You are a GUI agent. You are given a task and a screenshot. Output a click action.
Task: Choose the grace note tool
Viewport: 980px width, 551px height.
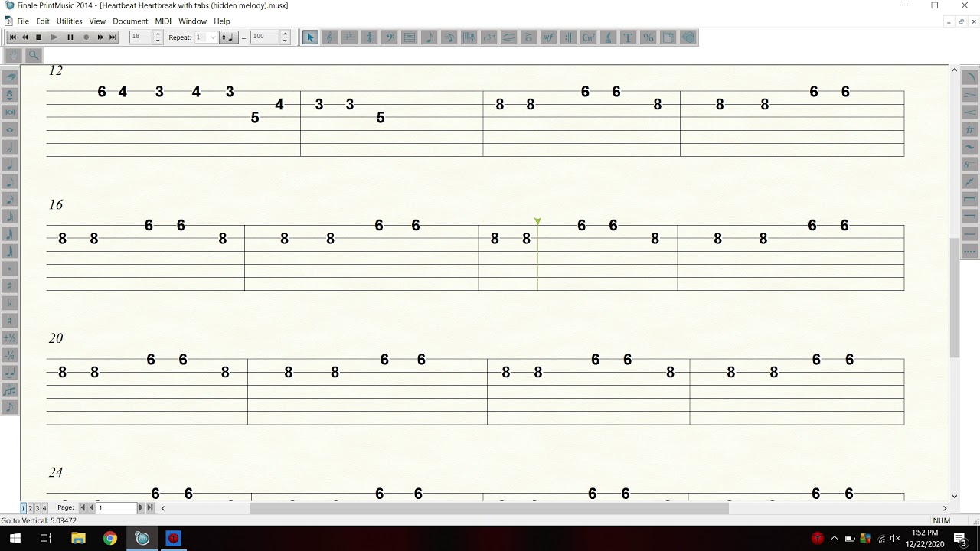(10, 407)
